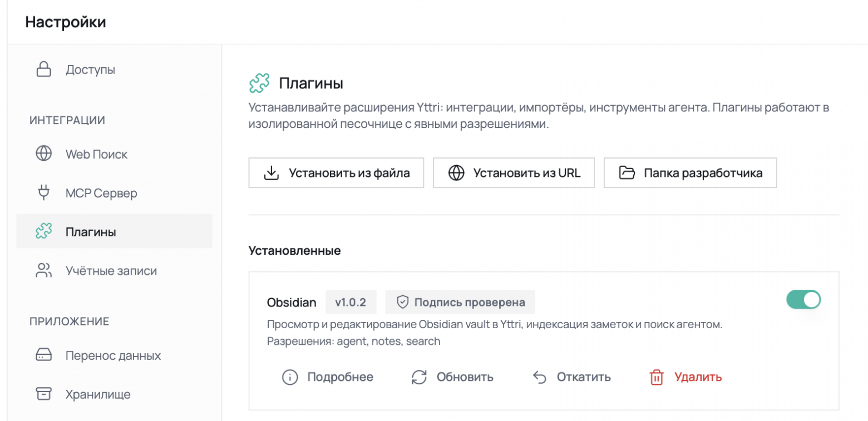Click the globe icon next to Web Поиск

tap(43, 153)
